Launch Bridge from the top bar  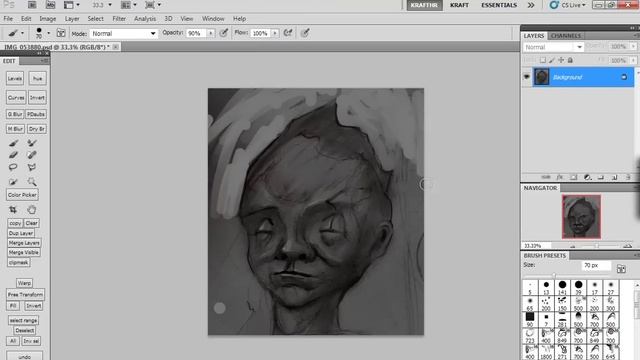coord(32,5)
